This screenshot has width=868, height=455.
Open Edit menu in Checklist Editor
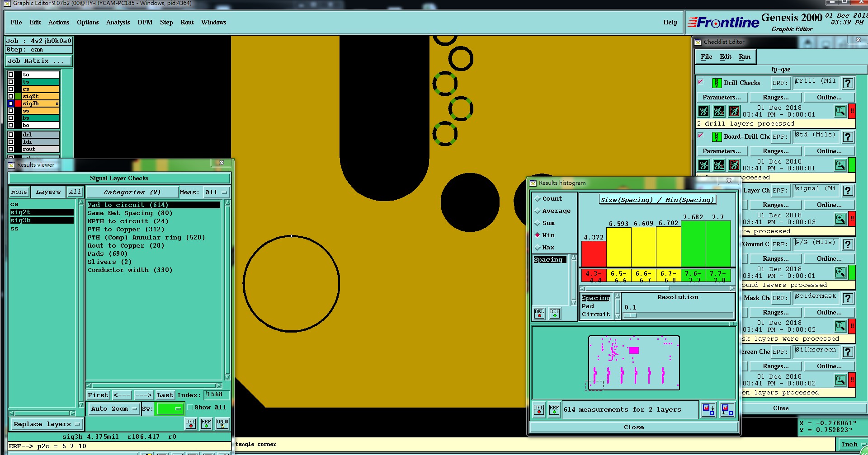pos(726,57)
